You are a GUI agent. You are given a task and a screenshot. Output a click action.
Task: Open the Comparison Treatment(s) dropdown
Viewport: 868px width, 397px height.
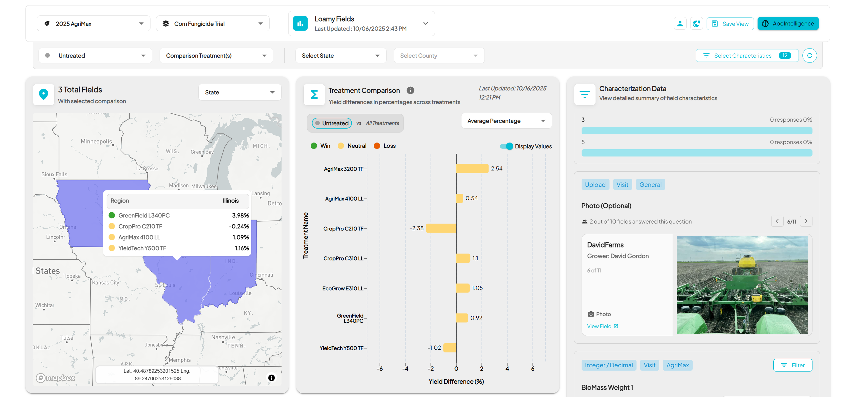click(x=216, y=56)
